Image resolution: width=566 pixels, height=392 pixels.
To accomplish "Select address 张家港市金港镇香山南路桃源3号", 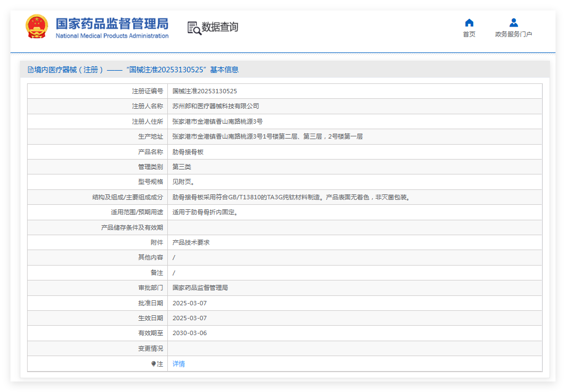I will tap(218, 121).
